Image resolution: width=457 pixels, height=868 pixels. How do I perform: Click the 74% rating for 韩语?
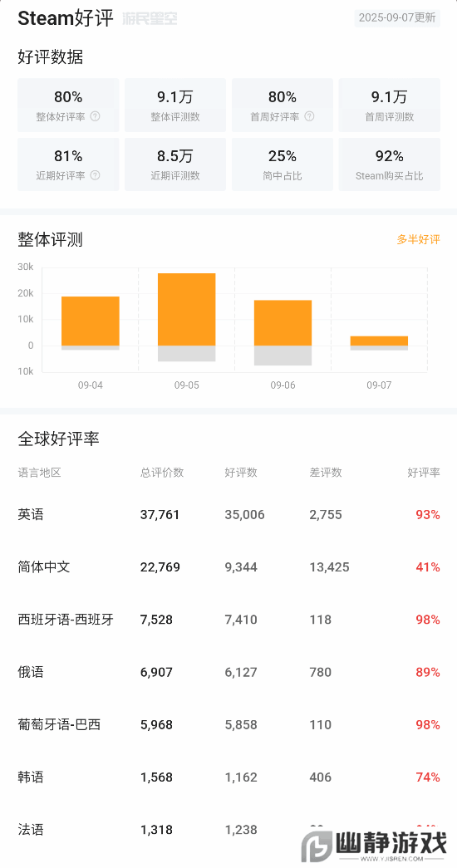click(x=428, y=777)
